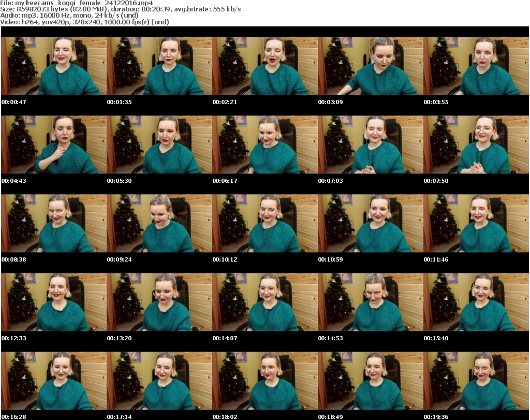This screenshot has height=420, width=530.
Task: Click the Size and duration info line
Action: pos(120,9)
